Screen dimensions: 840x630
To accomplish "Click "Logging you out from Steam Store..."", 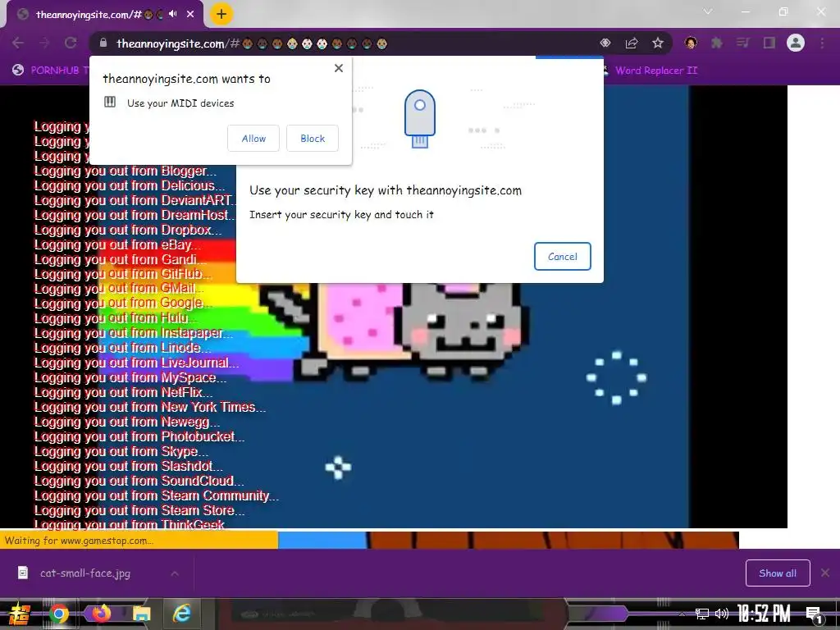I will [x=139, y=510].
